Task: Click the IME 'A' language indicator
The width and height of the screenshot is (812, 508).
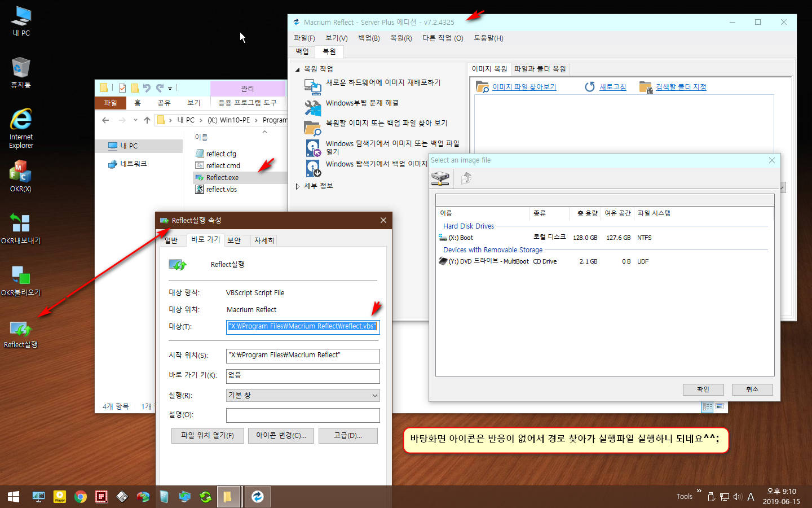Action: 751,497
